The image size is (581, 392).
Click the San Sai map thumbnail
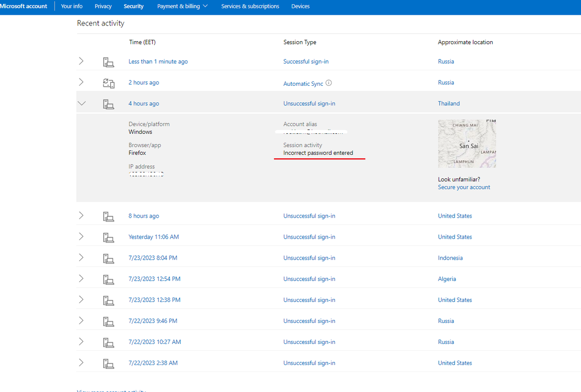pos(467,144)
